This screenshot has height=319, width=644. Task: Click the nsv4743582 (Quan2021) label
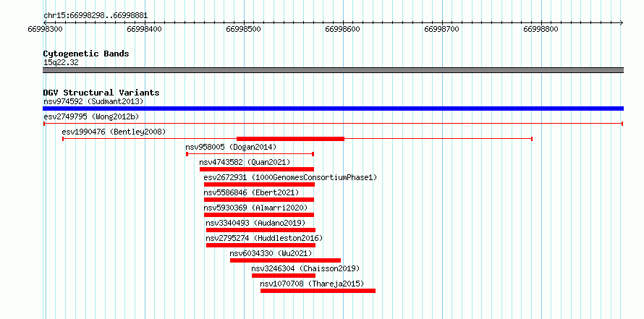(x=245, y=162)
